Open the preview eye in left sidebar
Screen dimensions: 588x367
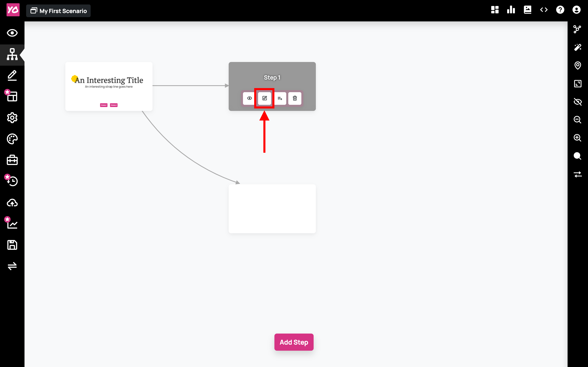[x=12, y=33]
